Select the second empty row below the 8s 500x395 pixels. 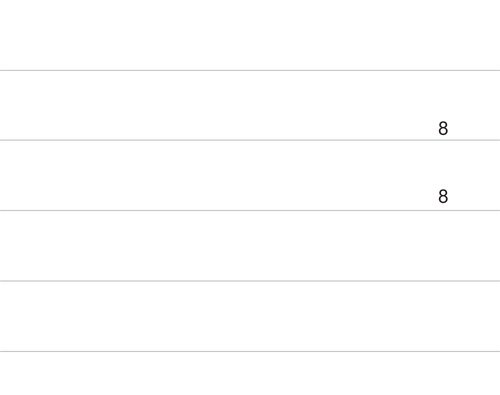point(250,316)
